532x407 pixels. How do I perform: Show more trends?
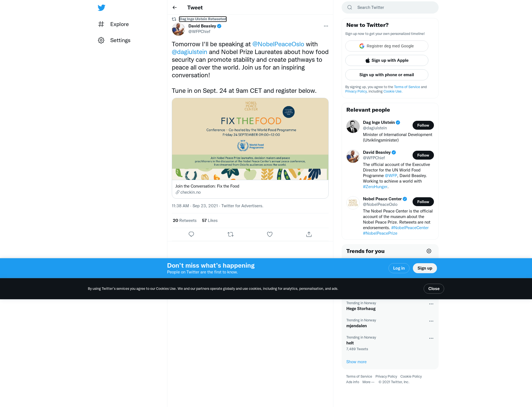[x=356, y=362]
